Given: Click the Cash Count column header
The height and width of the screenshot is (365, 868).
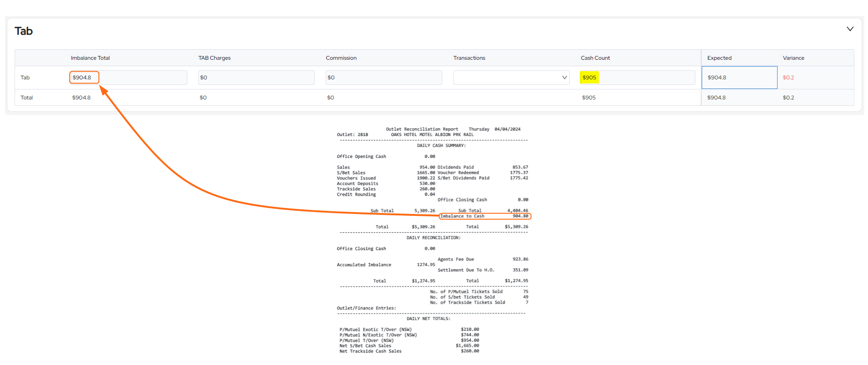Looking at the screenshot, I should click(x=595, y=58).
